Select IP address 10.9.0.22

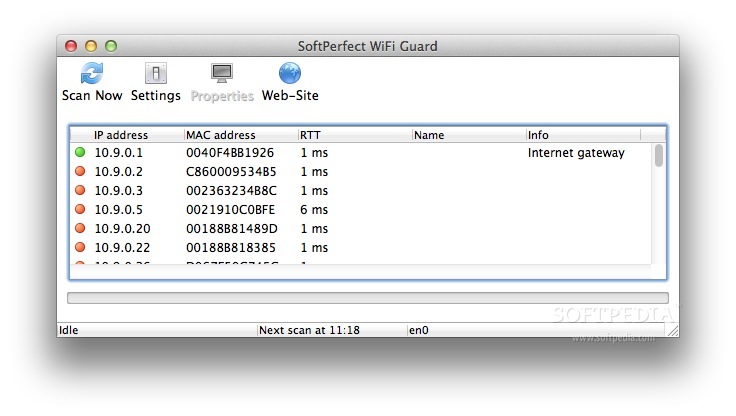[123, 247]
